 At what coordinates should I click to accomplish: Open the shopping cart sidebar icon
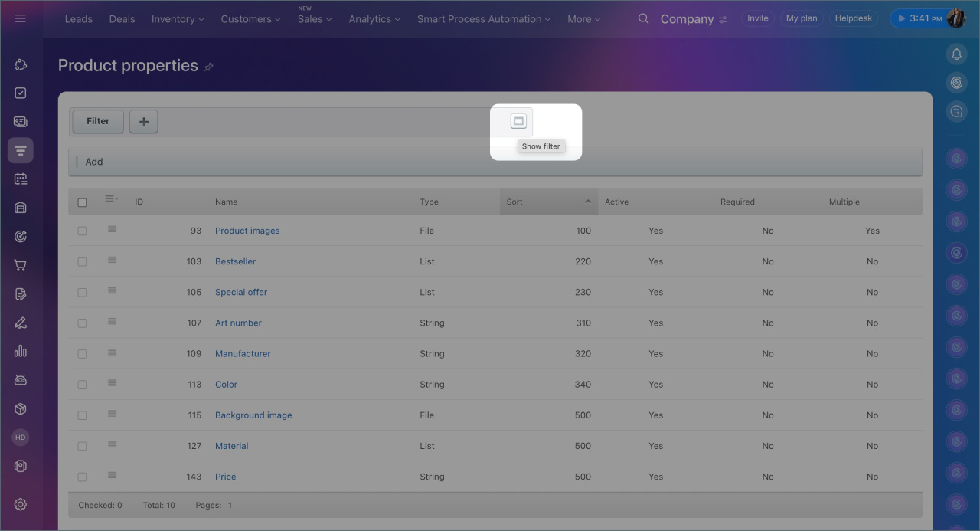tap(21, 266)
